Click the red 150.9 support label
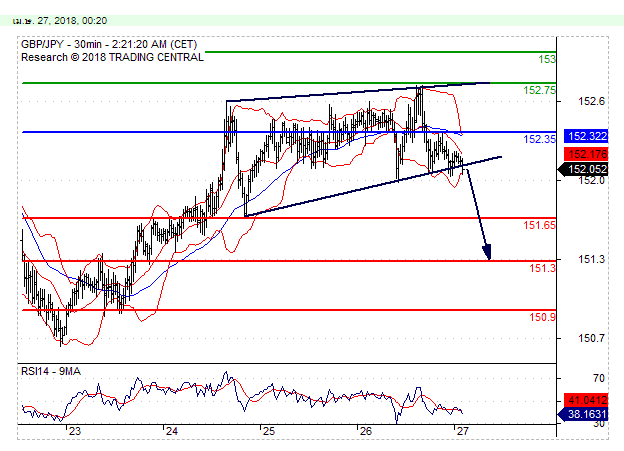This screenshot has width=624, height=451. click(x=542, y=317)
